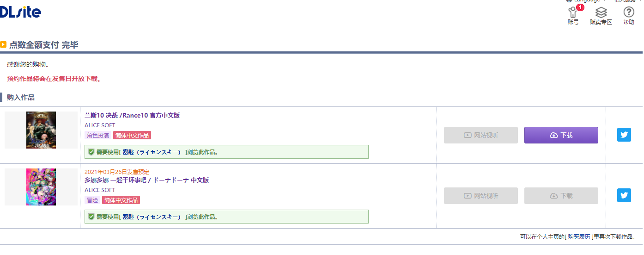The width and height of the screenshot is (644, 255).
Task: Open the 多娜多娜 cover thumbnail
Action: pyautogui.click(x=41, y=187)
